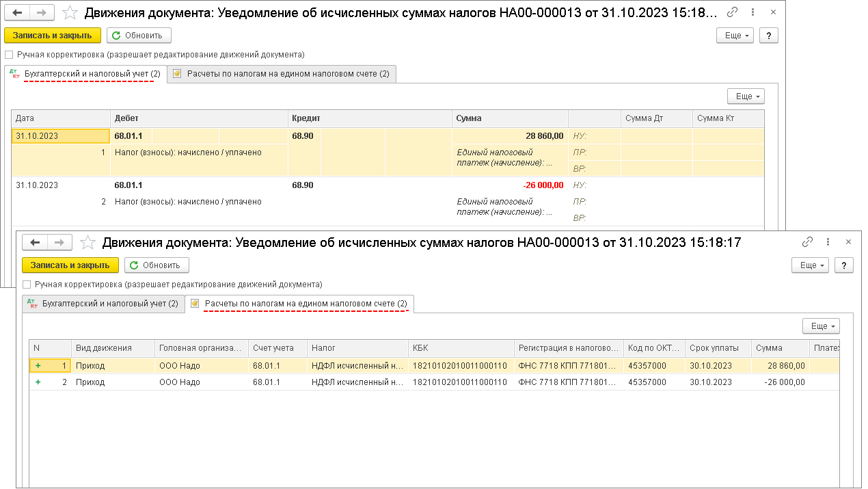
Task: Click Записать и закрыть in upper window
Action: [x=53, y=36]
